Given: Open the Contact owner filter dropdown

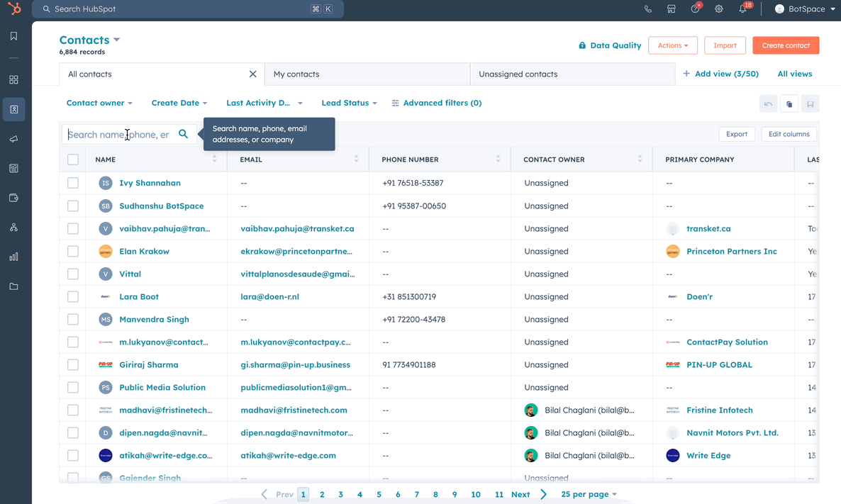Looking at the screenshot, I should [99, 103].
